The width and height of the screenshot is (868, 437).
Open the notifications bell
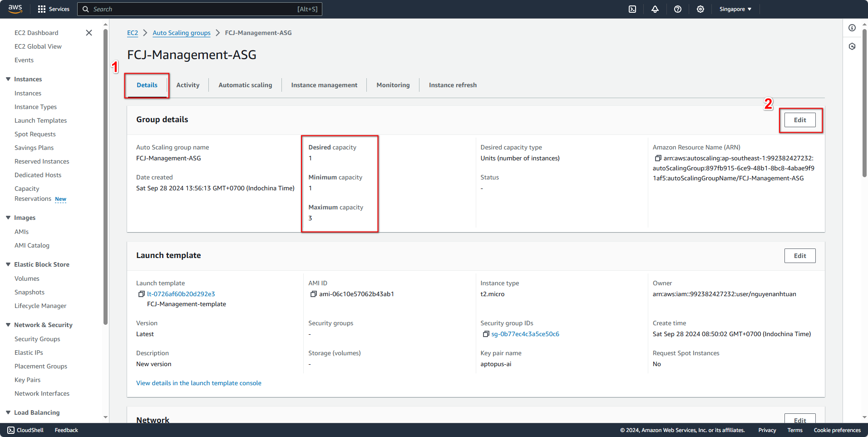click(x=655, y=9)
